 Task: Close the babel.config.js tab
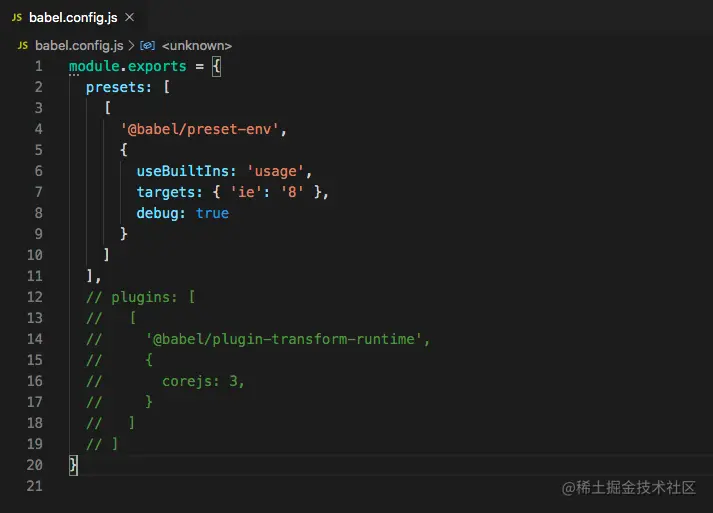tap(130, 17)
